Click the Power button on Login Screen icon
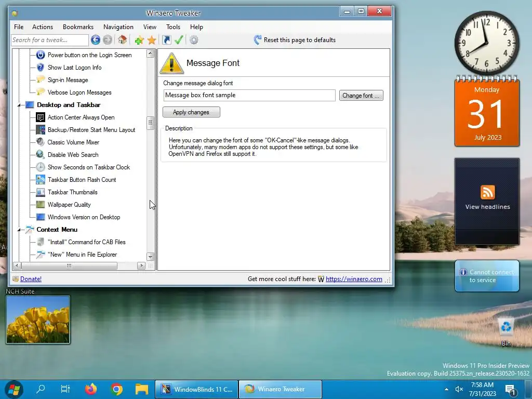Screen dimensions: 532x399 click(x=41, y=55)
